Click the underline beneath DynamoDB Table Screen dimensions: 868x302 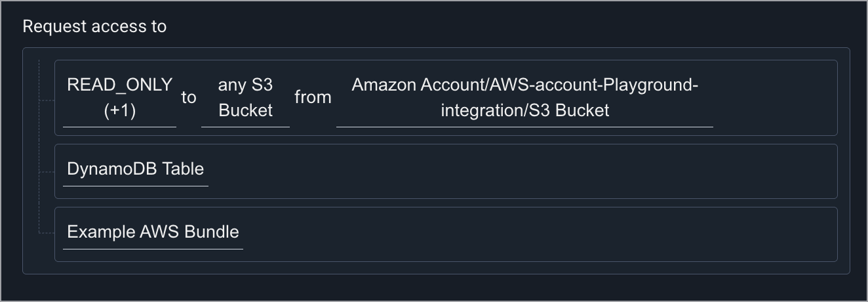click(x=136, y=186)
